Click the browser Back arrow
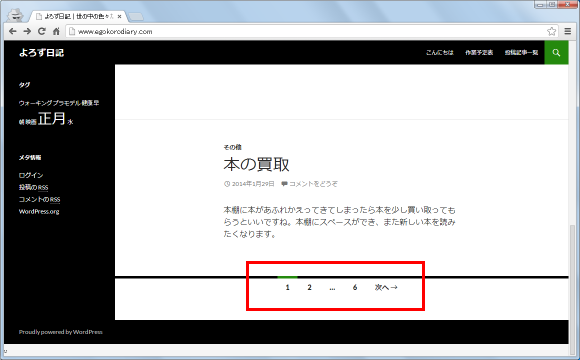This screenshot has width=580, height=360. click(x=13, y=31)
